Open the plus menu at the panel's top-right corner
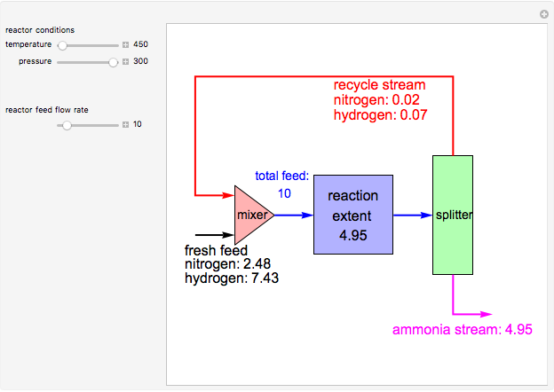The image size is (554, 392). click(x=544, y=14)
